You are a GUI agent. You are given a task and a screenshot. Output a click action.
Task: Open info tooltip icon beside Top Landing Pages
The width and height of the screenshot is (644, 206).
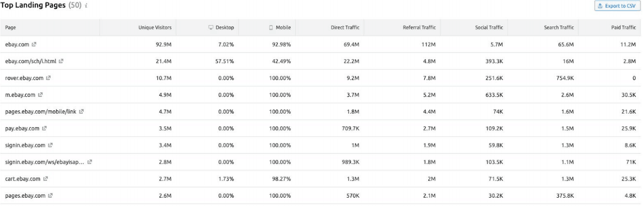(87, 6)
